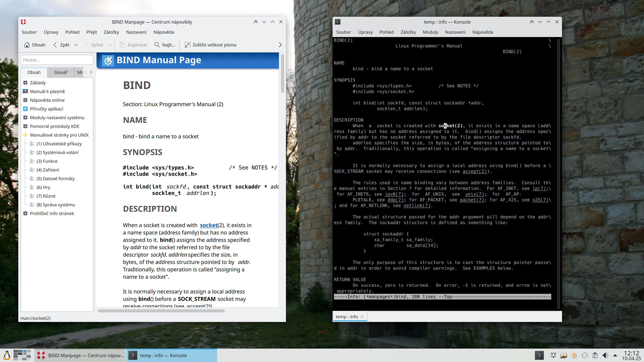
Task: Click Zvětšit velikost písma icon button
Action: [210, 45]
